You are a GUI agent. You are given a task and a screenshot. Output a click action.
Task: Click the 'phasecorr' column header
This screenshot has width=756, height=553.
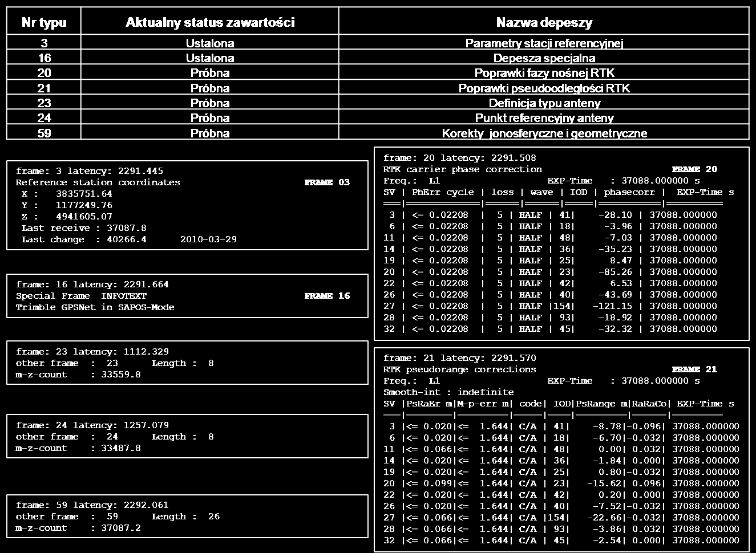coord(630,192)
